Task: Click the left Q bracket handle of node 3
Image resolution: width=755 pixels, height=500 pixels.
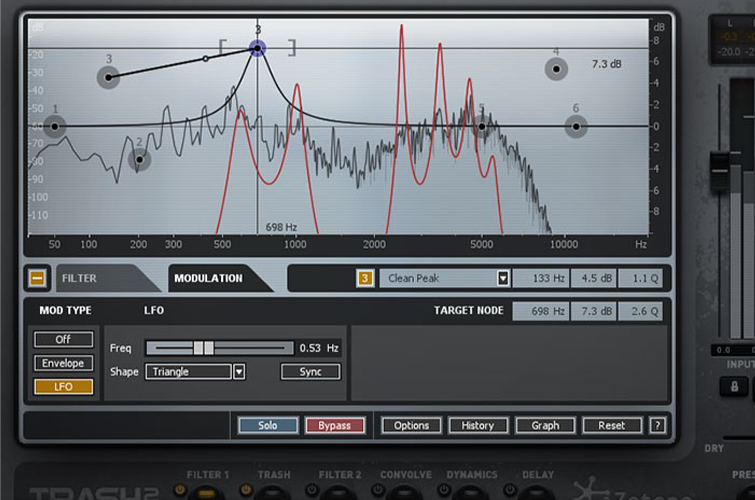Action: pyautogui.click(x=222, y=48)
